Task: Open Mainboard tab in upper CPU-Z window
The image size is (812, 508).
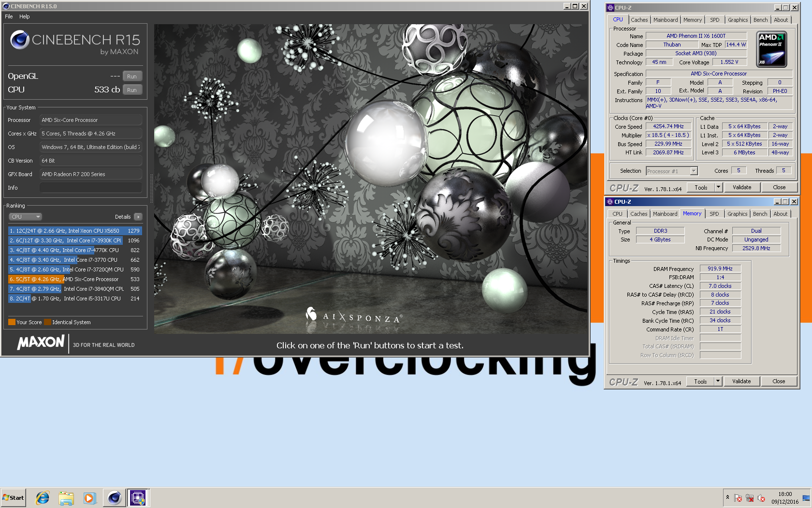Action: pyautogui.click(x=666, y=20)
